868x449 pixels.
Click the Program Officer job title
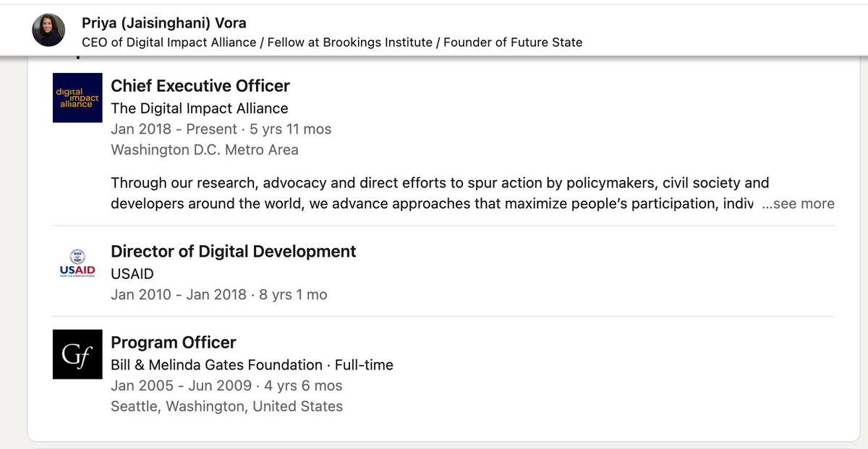173,343
